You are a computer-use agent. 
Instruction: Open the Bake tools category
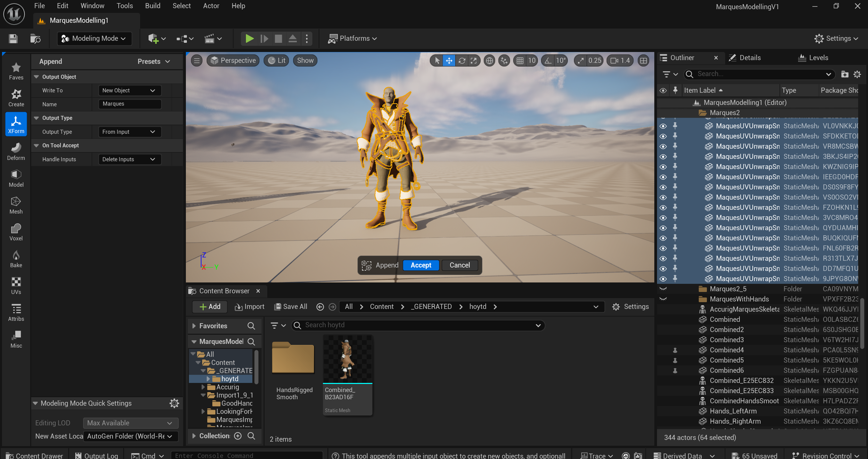point(16,259)
